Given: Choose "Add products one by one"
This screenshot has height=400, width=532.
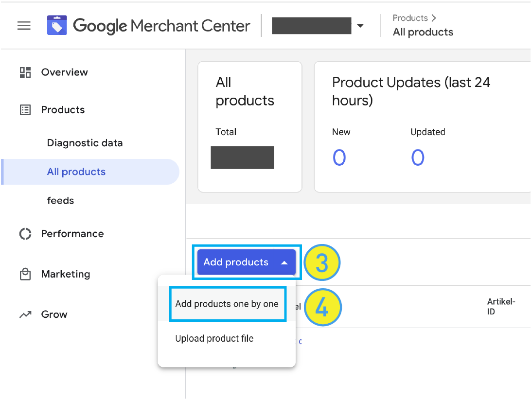Looking at the screenshot, I should tap(227, 304).
